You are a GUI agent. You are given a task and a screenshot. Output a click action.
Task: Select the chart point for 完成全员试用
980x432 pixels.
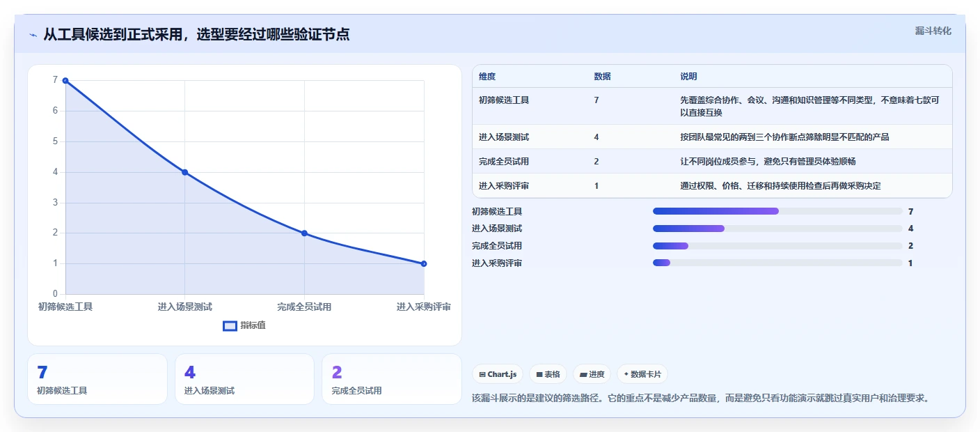304,233
